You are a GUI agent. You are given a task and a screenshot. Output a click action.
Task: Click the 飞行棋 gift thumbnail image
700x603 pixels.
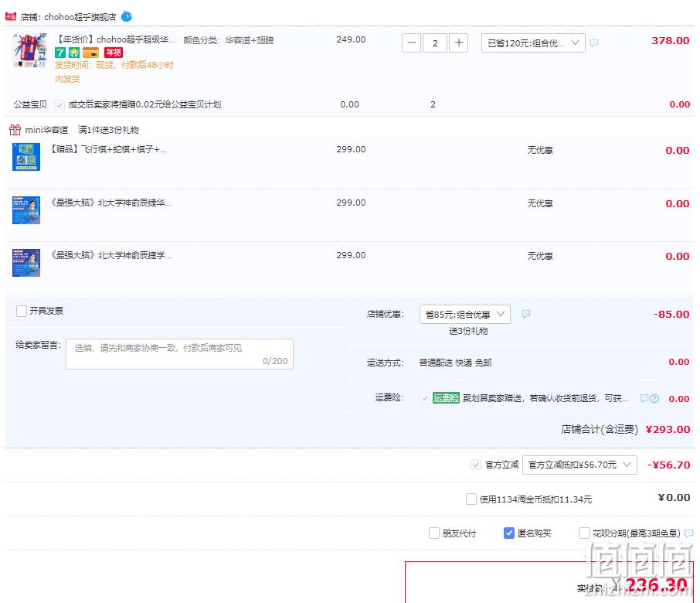(x=26, y=157)
